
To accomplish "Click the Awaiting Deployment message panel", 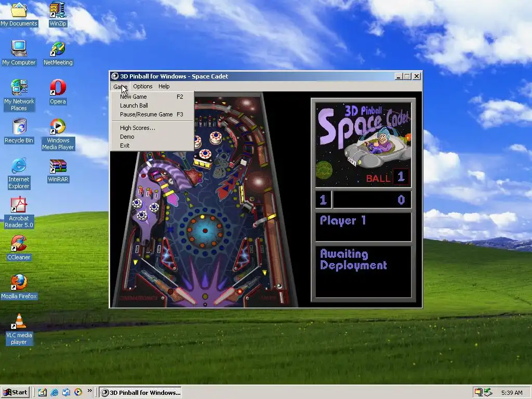I will coord(363,271).
